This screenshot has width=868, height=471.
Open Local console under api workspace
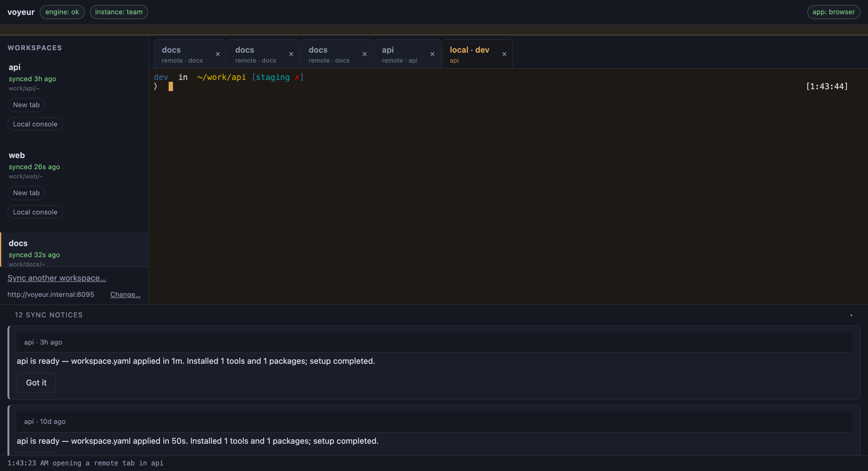point(35,124)
